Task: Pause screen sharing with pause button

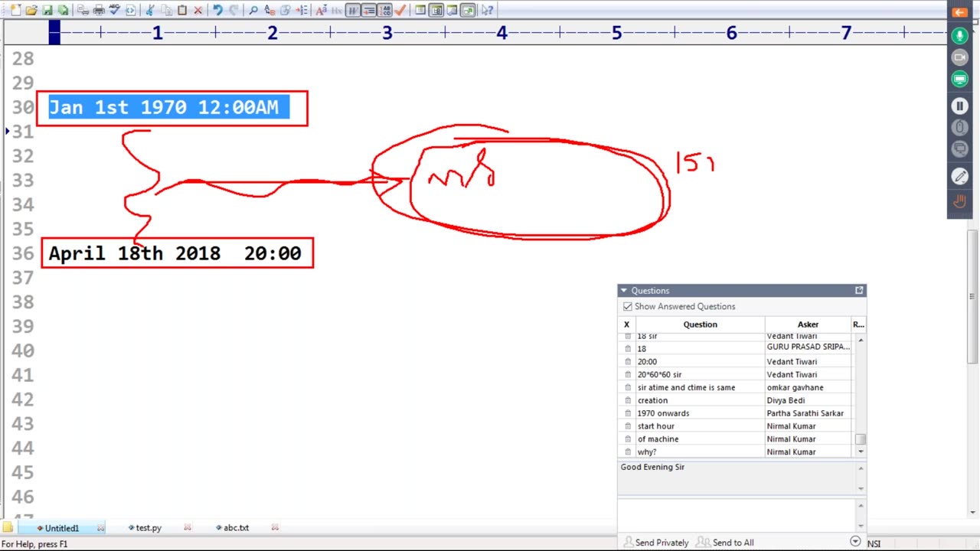Action: 959,106
